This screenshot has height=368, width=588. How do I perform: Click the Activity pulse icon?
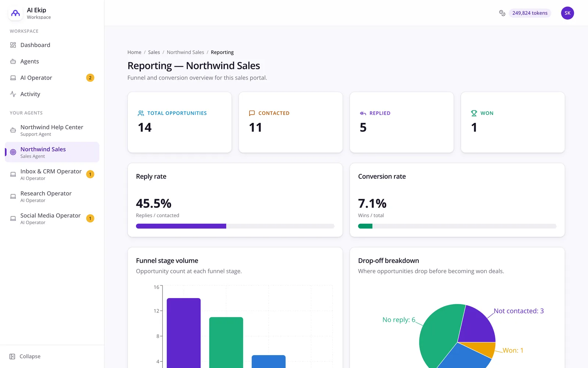13,94
